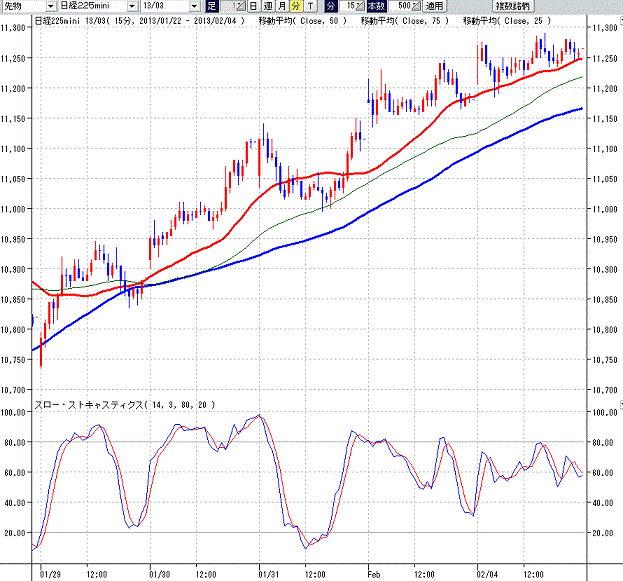Click the 移動平均( Close, 25 ) legend

(x=507, y=21)
